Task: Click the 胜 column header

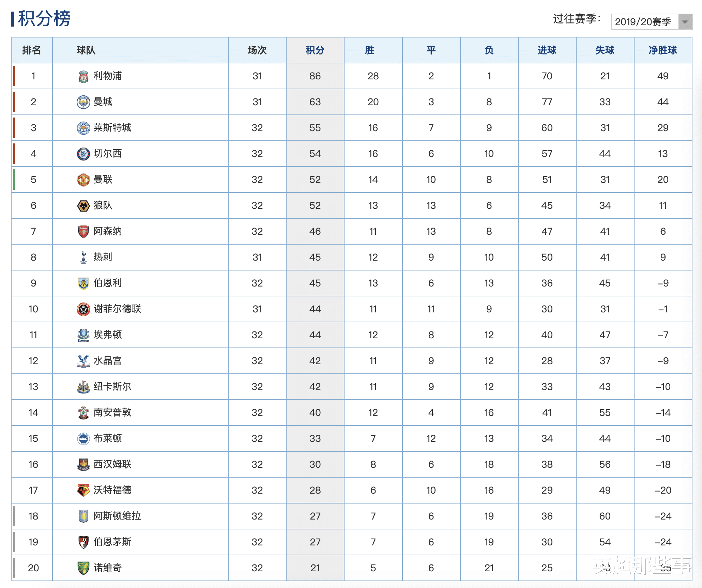Action: tap(370, 50)
